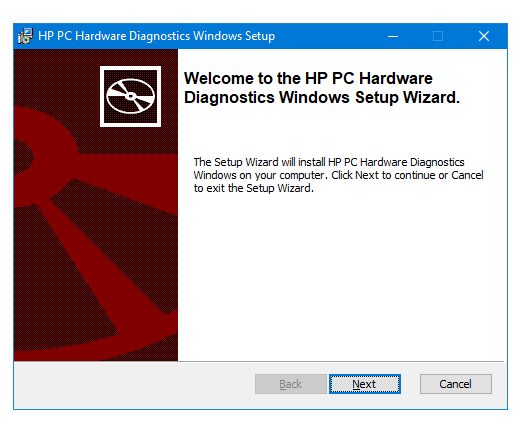Select the Welcome heading text
Viewport: 520px width, 432px height.
pos(322,88)
